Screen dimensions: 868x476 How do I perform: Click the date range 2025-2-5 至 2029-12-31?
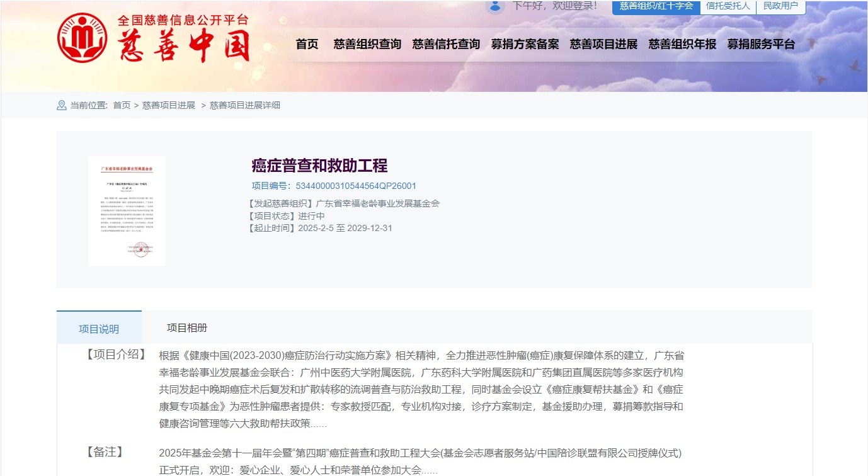pos(345,228)
